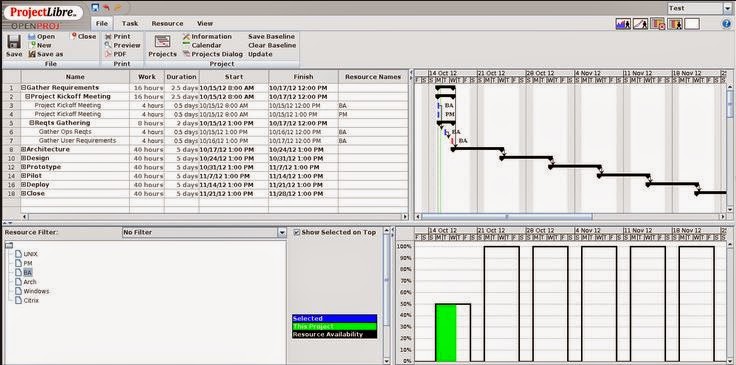Image resolution: width=736 pixels, height=365 pixels.
Task: Click the histogram view icon at top right
Action: (623, 24)
